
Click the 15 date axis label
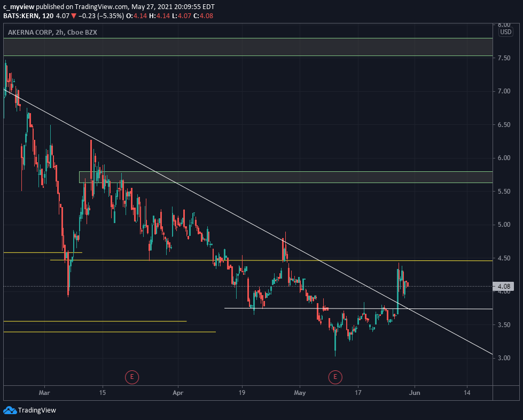tap(103, 393)
